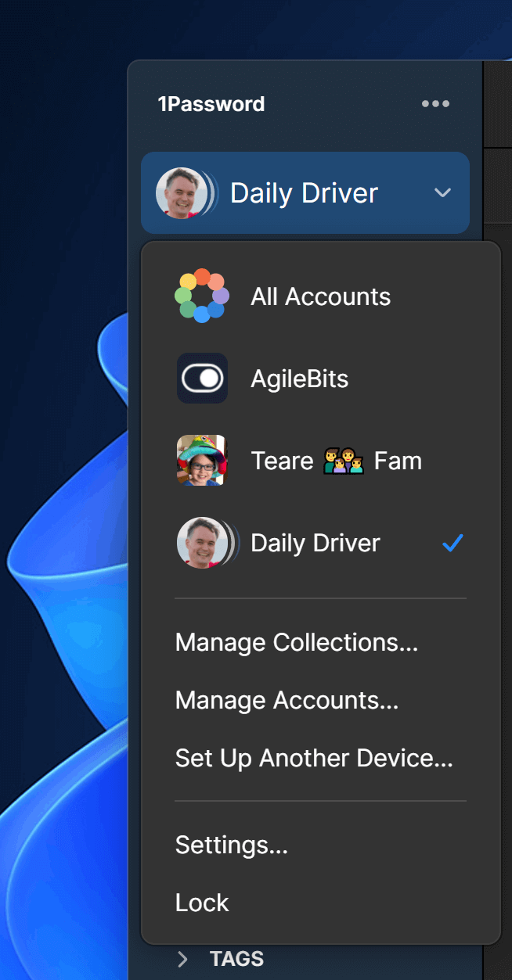This screenshot has height=980, width=512.
Task: Lock the 1Password app
Action: coord(202,903)
